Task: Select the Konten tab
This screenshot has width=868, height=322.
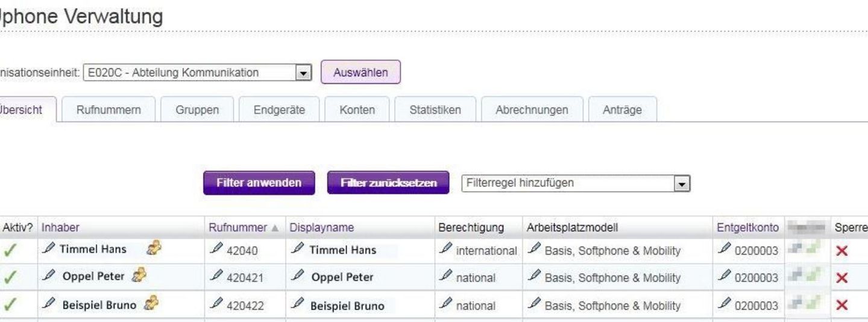Action: (357, 110)
